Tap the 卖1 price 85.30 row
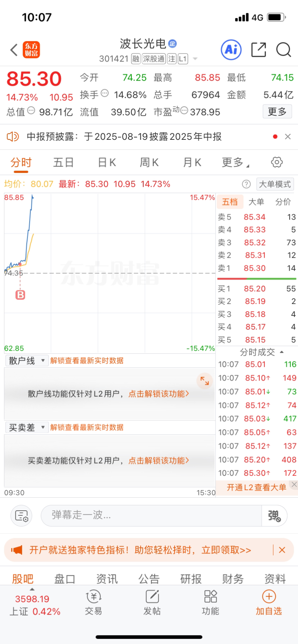The width and height of the screenshot is (298, 644). (x=257, y=268)
